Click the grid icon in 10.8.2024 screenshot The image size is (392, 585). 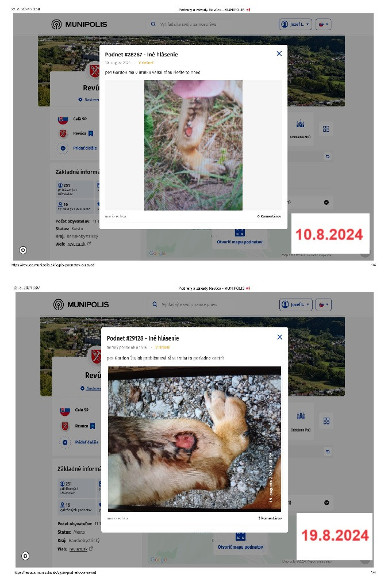click(326, 129)
